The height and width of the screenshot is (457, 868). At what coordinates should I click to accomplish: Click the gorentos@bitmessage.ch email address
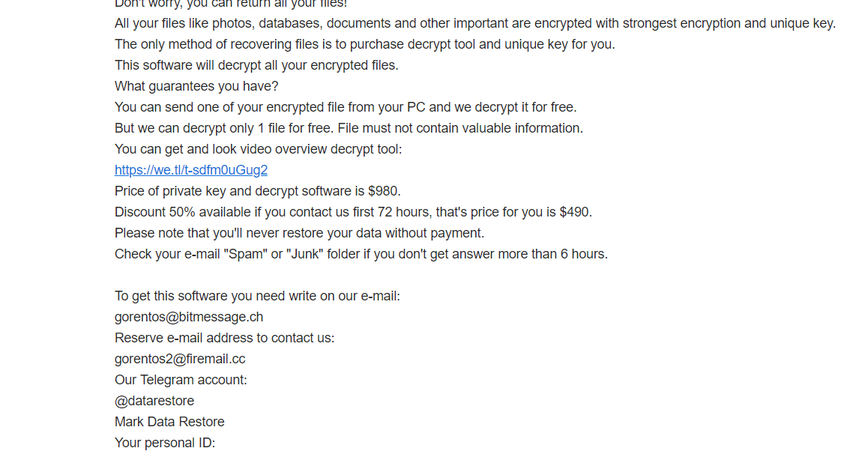point(189,317)
